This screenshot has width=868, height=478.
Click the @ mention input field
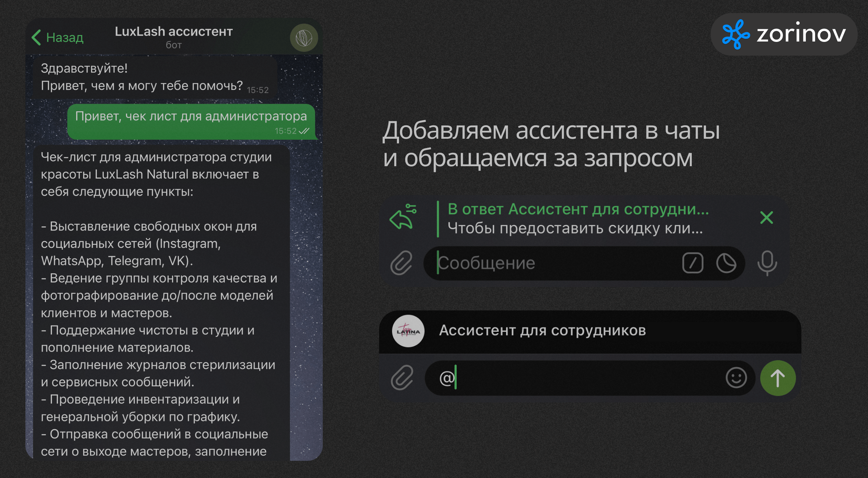point(584,378)
